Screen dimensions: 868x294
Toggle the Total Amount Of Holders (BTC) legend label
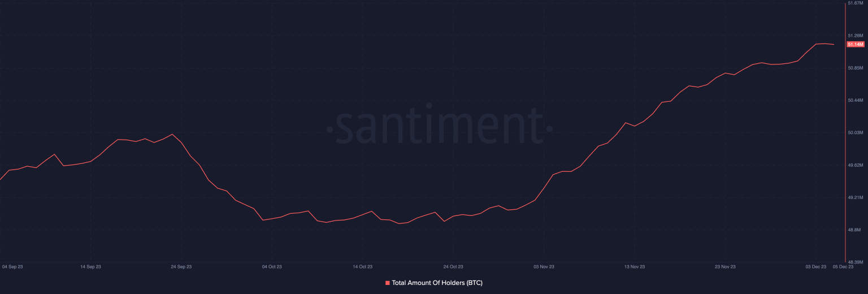(437, 283)
